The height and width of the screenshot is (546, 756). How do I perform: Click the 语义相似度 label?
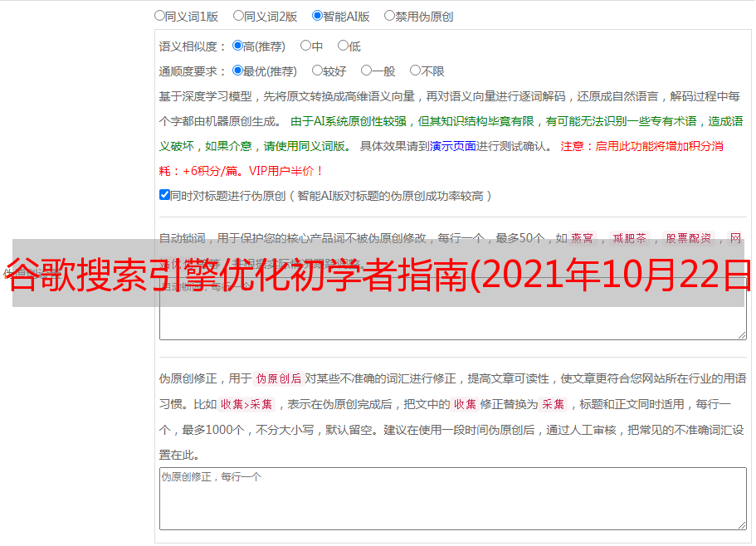coord(193,46)
